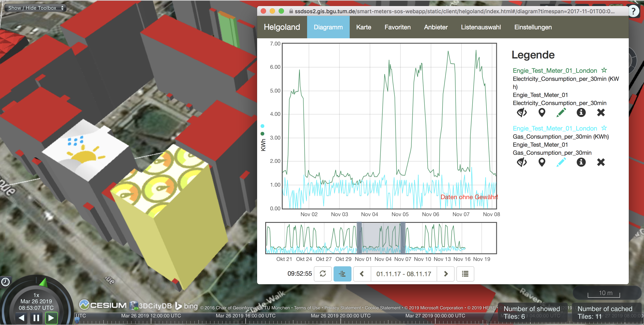The height and width of the screenshot is (325, 644).
Task: Switch to the Karte tab
Action: (x=364, y=27)
